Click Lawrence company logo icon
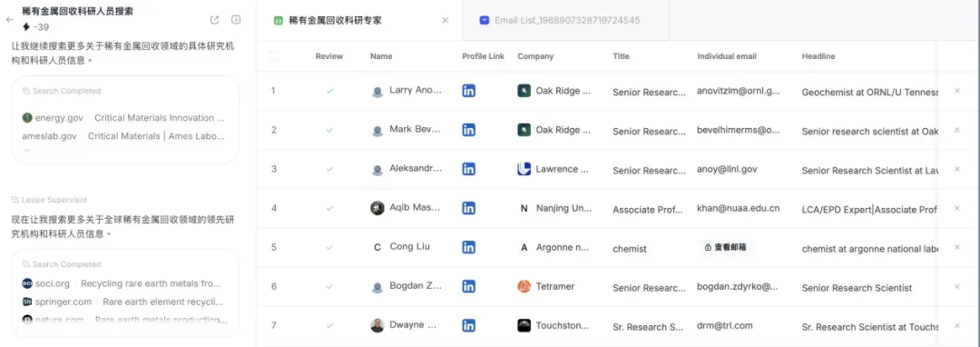980x347 pixels. [x=524, y=169]
